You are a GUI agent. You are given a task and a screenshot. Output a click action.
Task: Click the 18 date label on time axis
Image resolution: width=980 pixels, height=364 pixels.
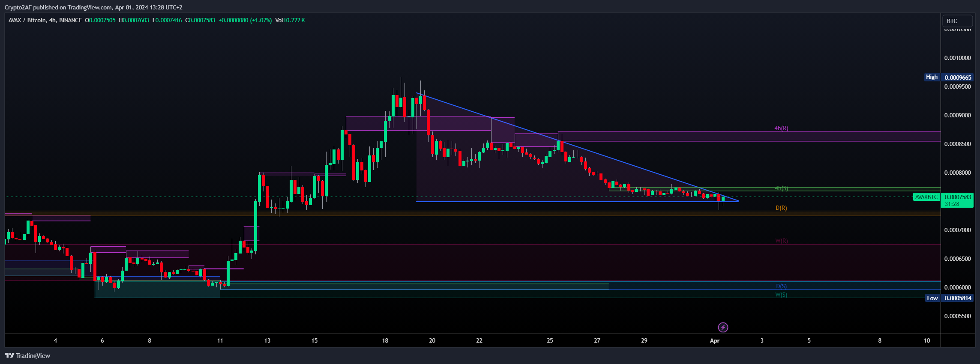385,340
